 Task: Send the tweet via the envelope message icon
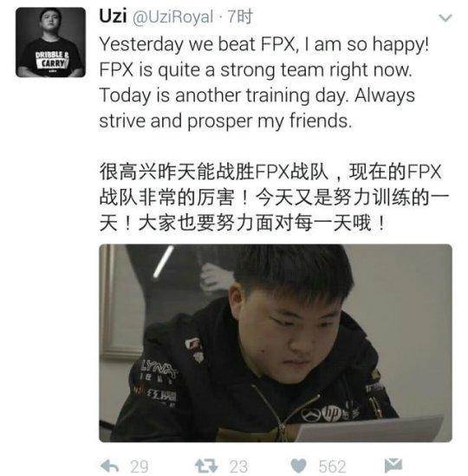pos(393,466)
